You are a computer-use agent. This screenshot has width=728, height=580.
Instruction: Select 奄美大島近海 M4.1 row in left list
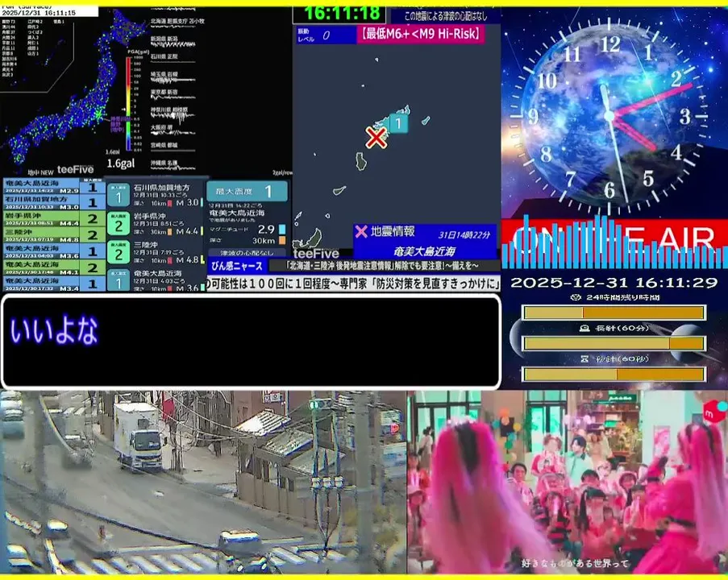(x=53, y=267)
